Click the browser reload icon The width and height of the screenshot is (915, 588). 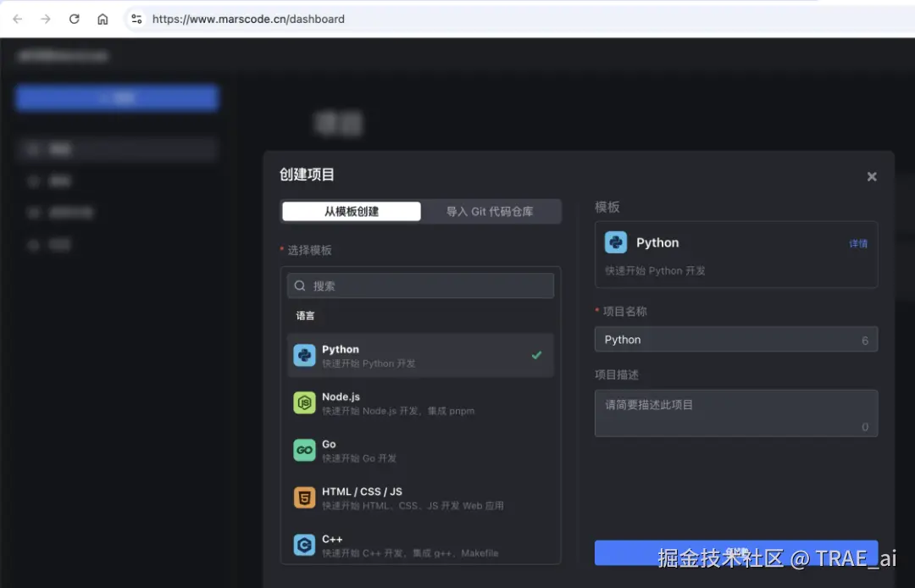74,19
